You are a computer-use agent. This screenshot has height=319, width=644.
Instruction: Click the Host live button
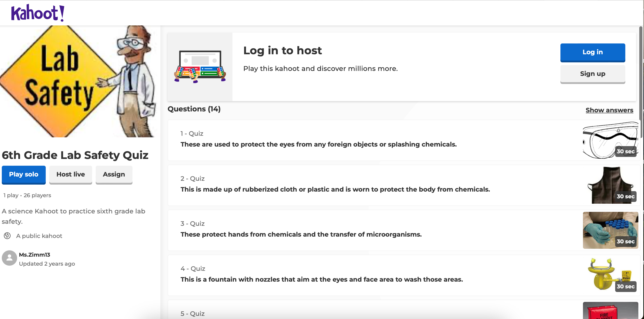71,174
